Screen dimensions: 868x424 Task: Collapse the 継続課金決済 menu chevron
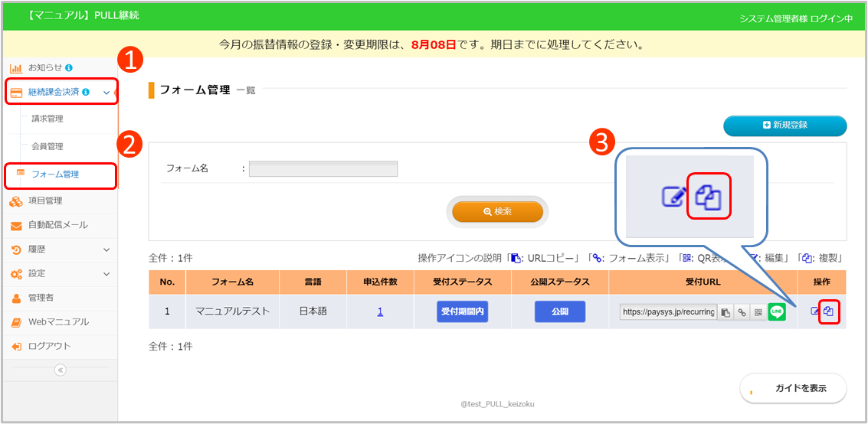(x=106, y=93)
